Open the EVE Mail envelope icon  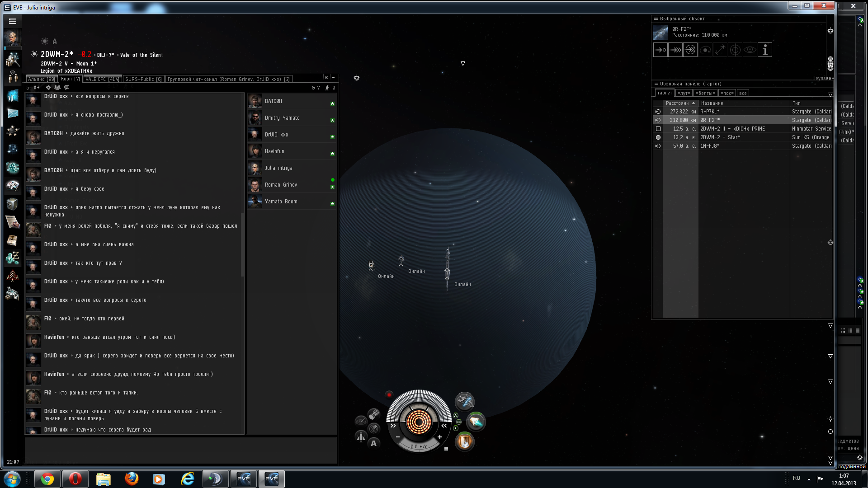pos(13,113)
